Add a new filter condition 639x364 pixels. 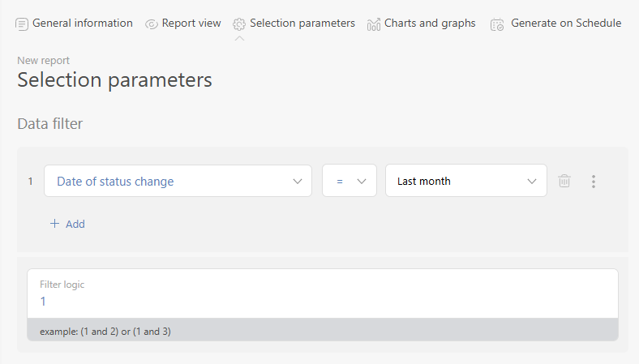tap(67, 224)
